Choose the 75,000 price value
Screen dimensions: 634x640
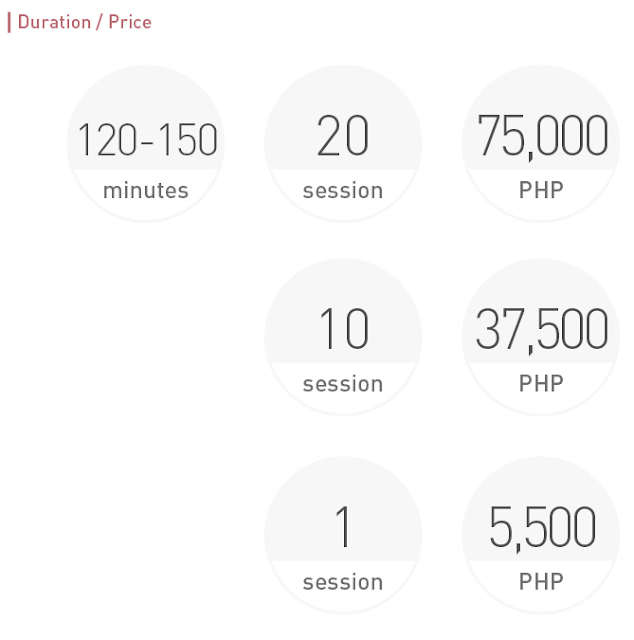[542, 137]
